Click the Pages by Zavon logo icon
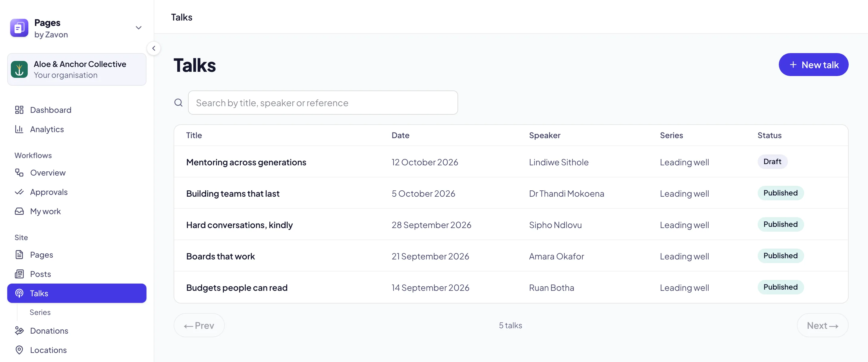 (19, 28)
